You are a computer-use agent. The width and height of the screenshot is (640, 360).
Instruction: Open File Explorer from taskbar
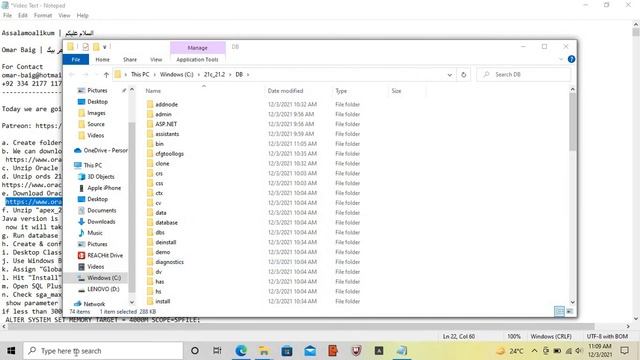[264, 351]
